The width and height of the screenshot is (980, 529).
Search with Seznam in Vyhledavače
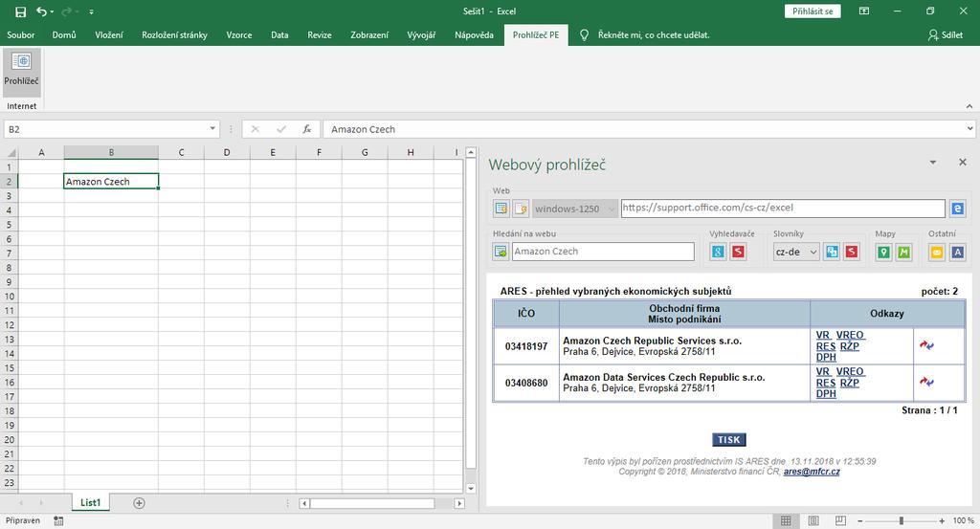pos(738,252)
